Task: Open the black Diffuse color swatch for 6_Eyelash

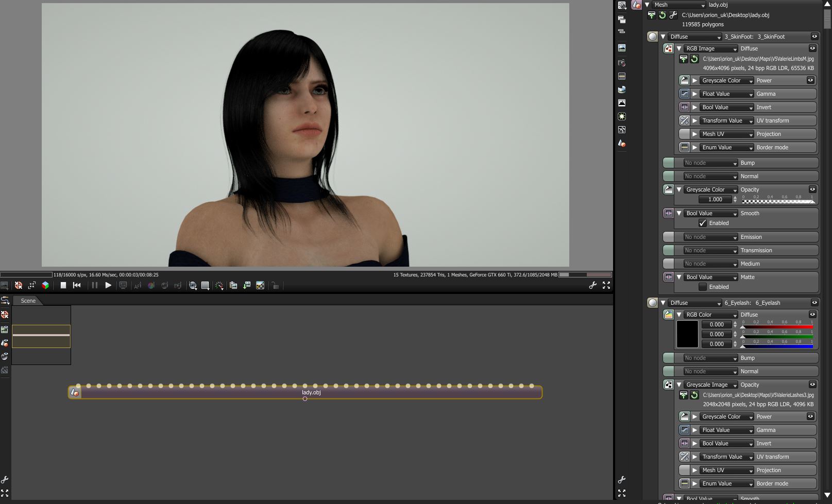Action: click(687, 334)
